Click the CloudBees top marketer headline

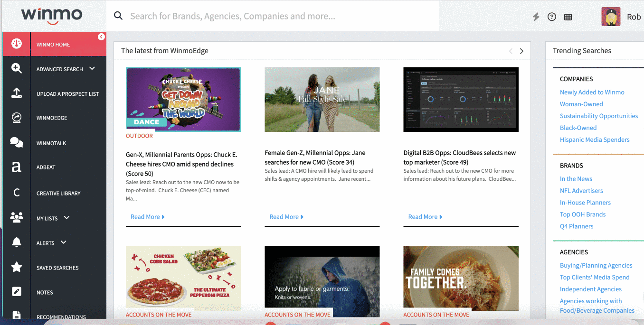click(x=459, y=158)
